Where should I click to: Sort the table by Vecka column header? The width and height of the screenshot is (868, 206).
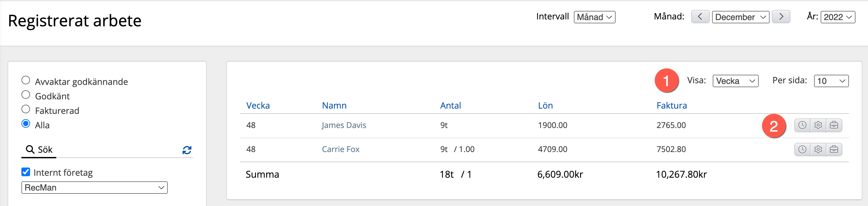tap(258, 106)
